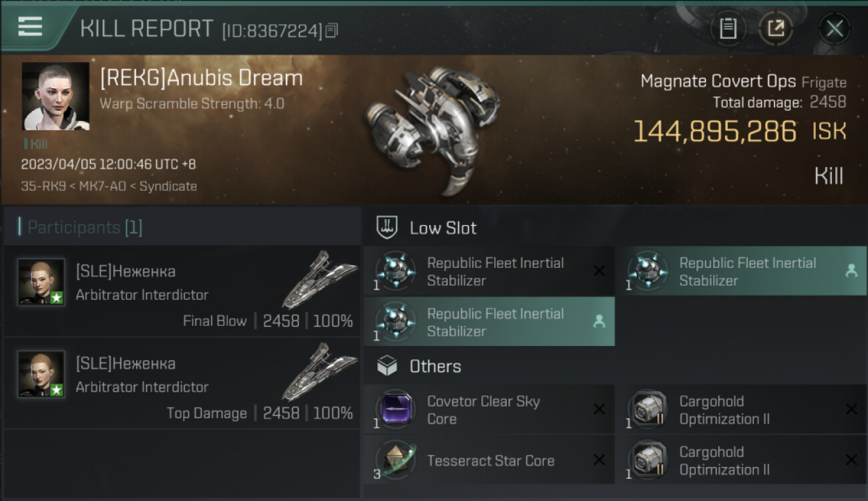Image resolution: width=868 pixels, height=501 pixels.
Task: Click the Low Slot section header
Action: [x=443, y=228]
